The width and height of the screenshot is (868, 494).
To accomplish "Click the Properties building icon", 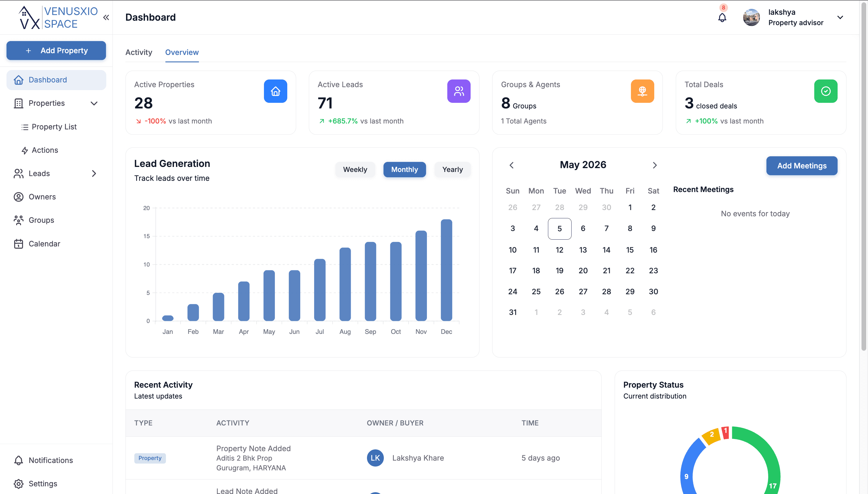I will click(x=18, y=103).
